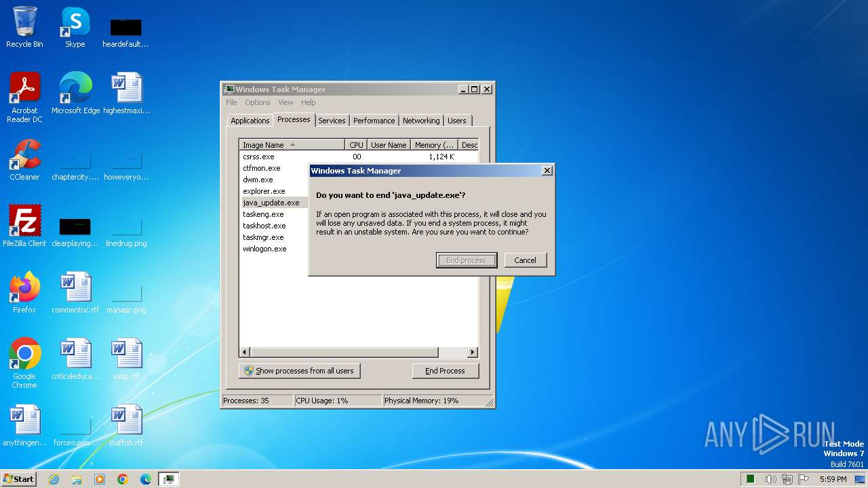868x488 pixels.
Task: Open the Options menu in Task Manager
Action: tap(258, 102)
